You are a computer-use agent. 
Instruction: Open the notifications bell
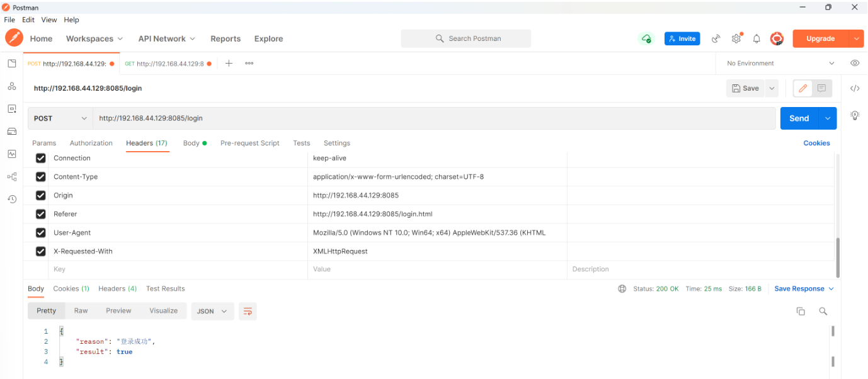point(757,38)
